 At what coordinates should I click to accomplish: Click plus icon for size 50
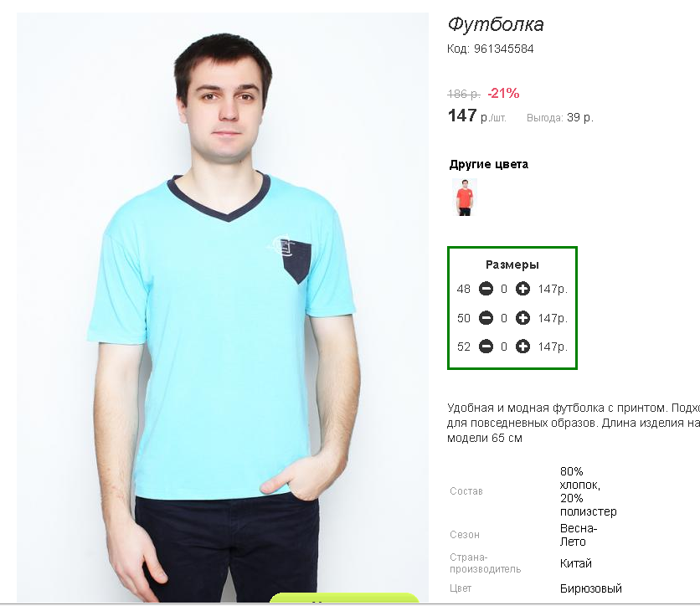(522, 318)
